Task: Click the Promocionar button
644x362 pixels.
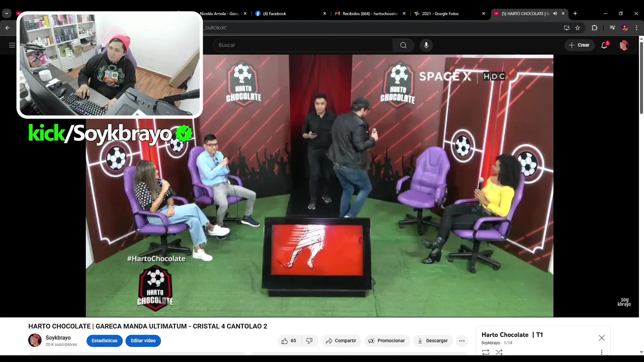Action: [386, 341]
